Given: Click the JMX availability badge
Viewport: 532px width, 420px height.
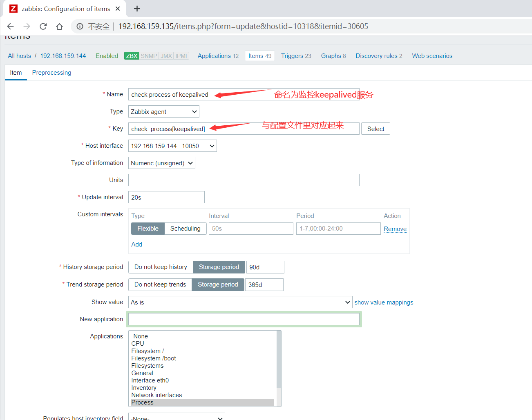Looking at the screenshot, I should 166,56.
